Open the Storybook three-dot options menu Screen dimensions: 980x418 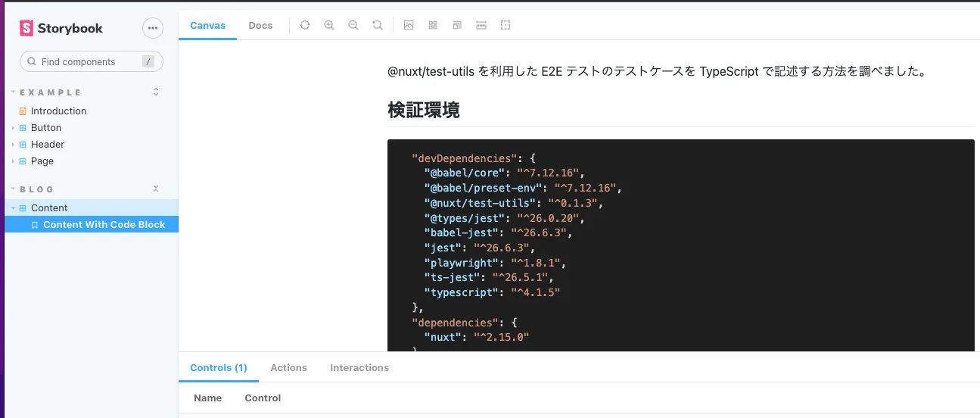[153, 28]
